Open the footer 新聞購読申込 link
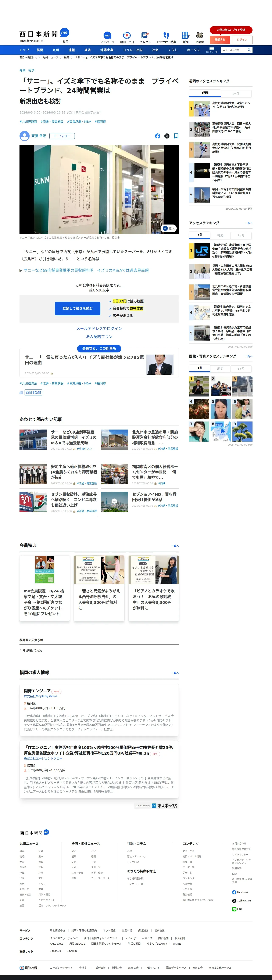272x980 pixels. coord(57,930)
